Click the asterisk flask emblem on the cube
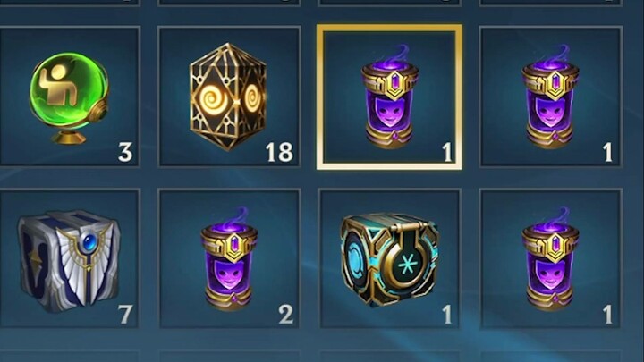 (407, 263)
